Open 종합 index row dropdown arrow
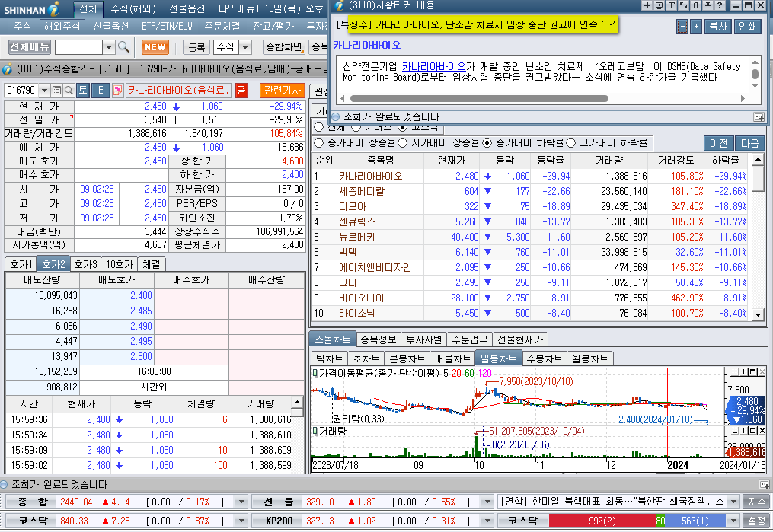The image size is (773, 532). [241, 502]
